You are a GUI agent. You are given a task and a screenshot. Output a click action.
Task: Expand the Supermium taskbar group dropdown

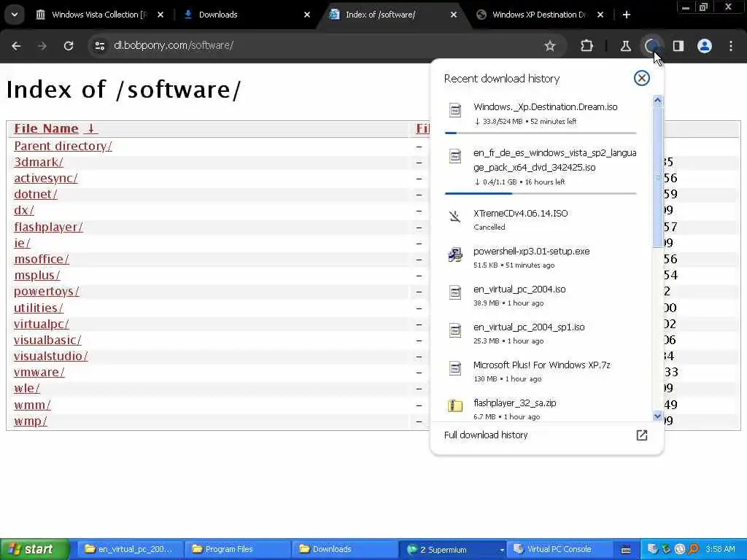tap(502, 550)
